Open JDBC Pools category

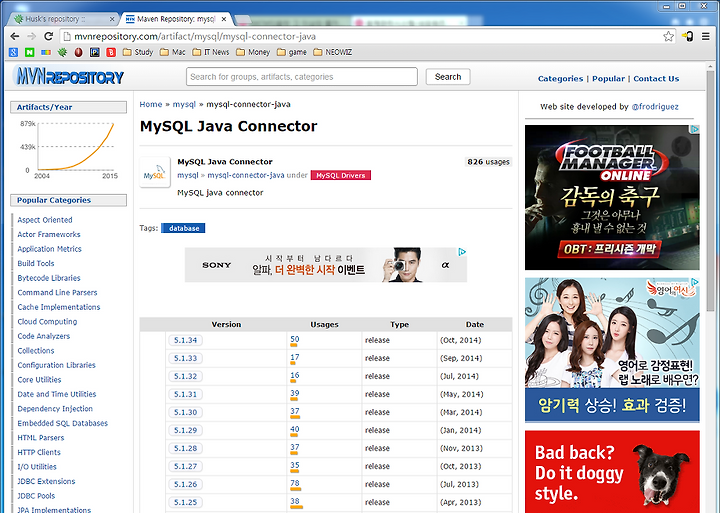pyautogui.click(x=36, y=496)
